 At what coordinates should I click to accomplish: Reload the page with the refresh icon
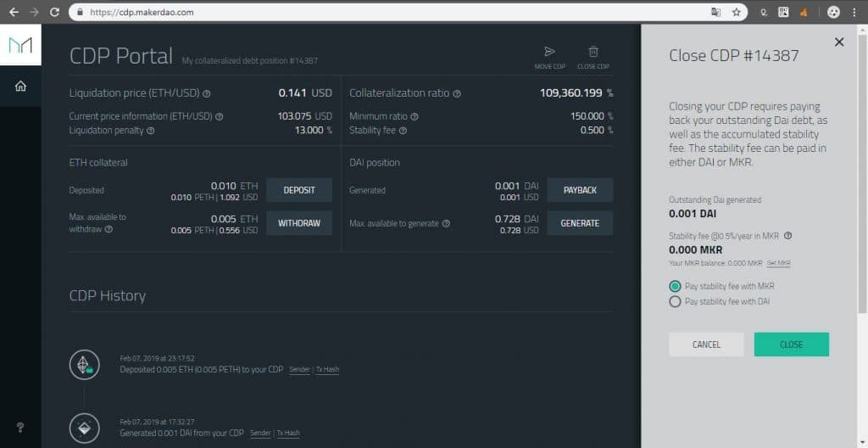pos(54,12)
